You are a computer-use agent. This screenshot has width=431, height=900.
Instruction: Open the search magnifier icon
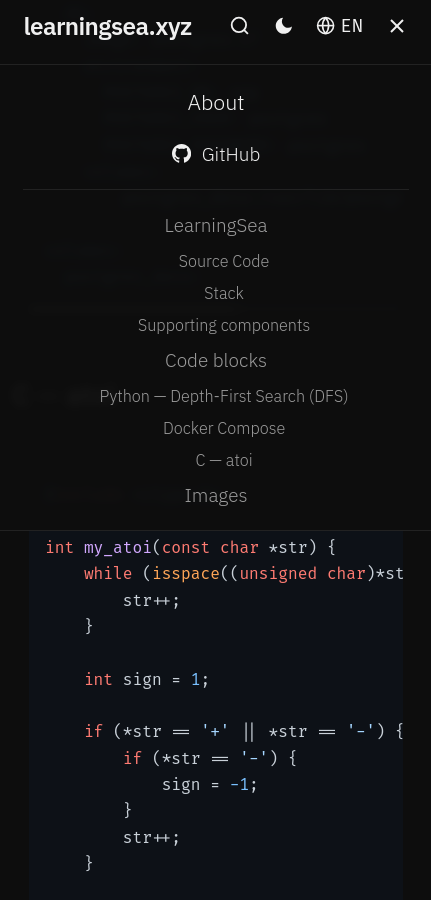(239, 26)
